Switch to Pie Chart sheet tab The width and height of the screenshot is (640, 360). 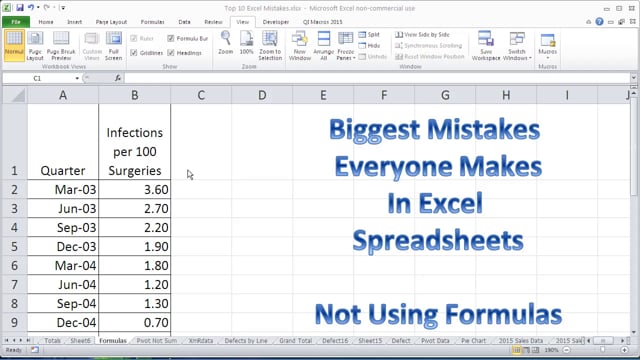pyautogui.click(x=473, y=340)
